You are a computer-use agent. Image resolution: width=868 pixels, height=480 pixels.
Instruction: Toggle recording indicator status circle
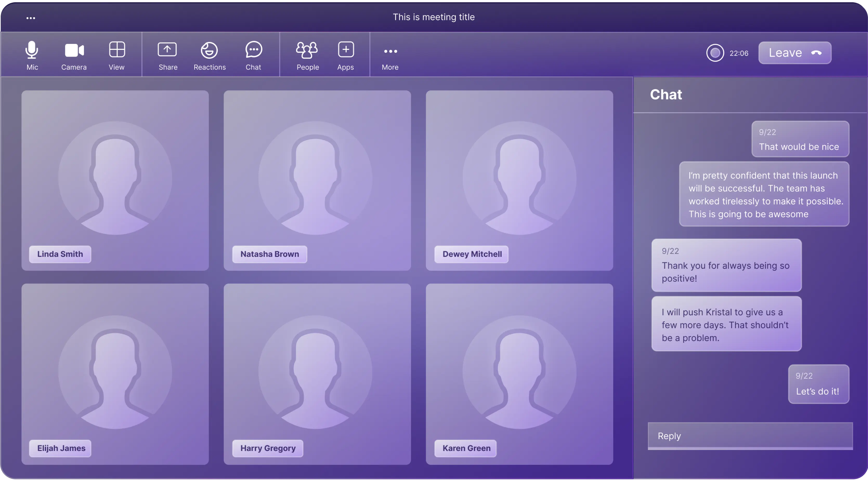click(x=715, y=53)
